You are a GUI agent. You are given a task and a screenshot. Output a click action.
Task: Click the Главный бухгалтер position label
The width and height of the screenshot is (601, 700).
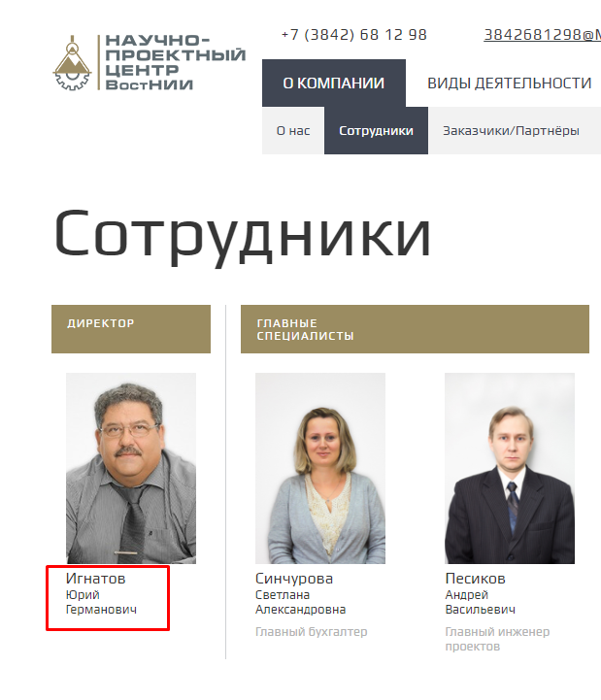312,632
